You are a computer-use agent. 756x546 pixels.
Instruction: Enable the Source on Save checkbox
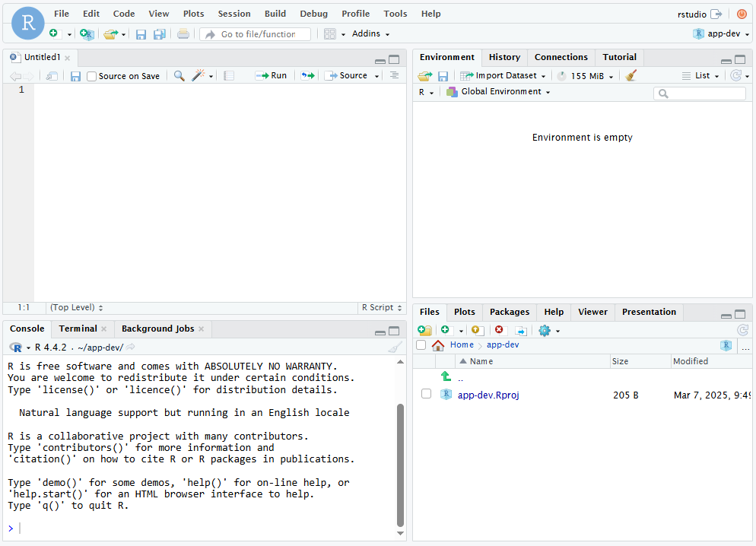pyautogui.click(x=91, y=76)
